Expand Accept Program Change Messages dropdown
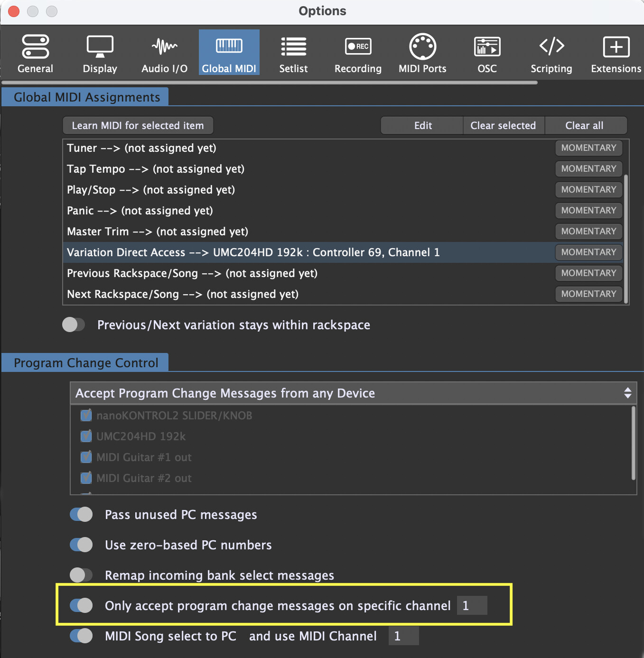Viewport: 644px width, 658px height. point(353,393)
